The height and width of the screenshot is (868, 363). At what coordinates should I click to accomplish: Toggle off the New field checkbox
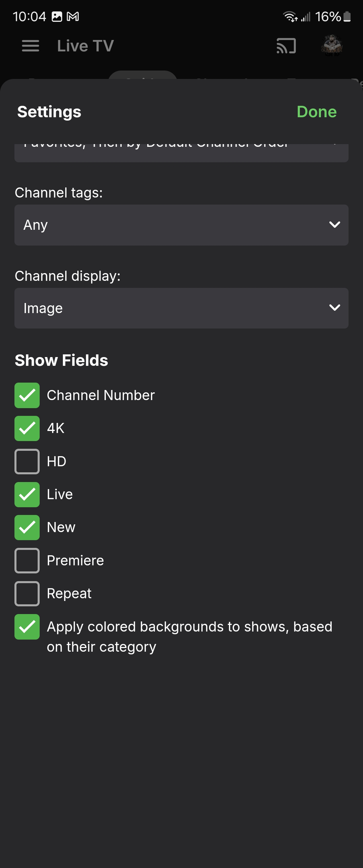[27, 527]
